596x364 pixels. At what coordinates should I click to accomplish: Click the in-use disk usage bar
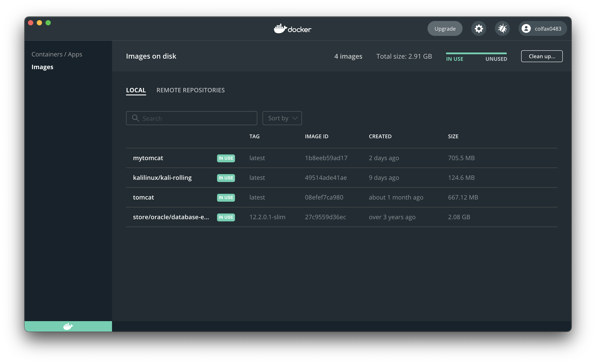pos(476,53)
